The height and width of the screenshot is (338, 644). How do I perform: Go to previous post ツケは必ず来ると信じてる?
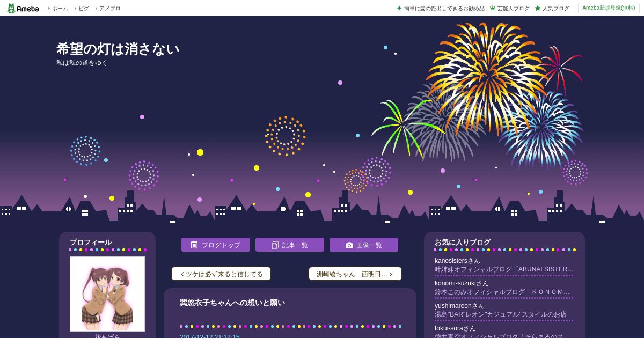221,274
